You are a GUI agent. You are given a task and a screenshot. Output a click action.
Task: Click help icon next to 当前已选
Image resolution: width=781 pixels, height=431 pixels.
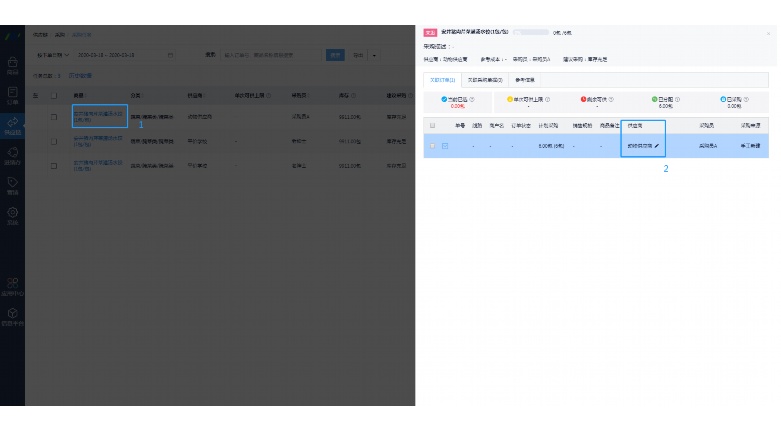pos(472,99)
